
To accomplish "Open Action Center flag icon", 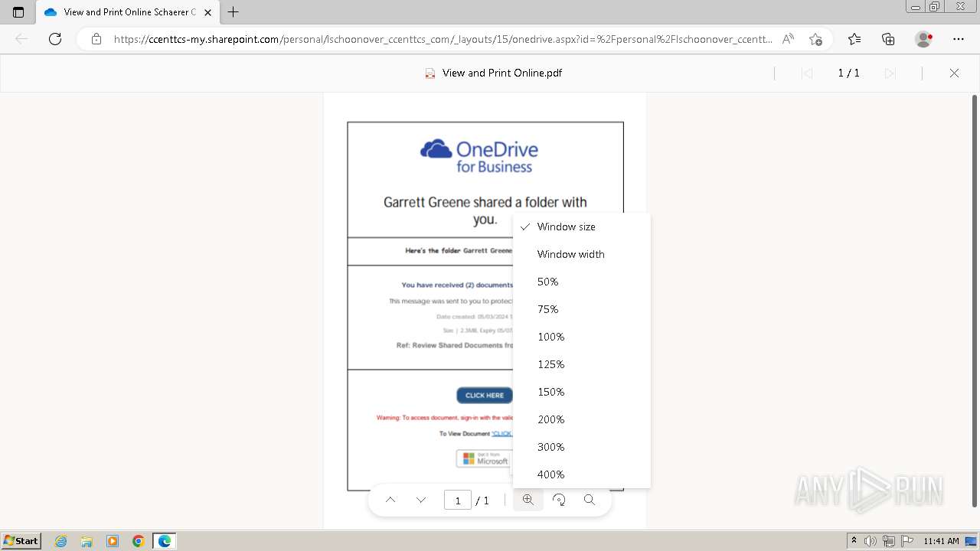I will click(x=907, y=541).
